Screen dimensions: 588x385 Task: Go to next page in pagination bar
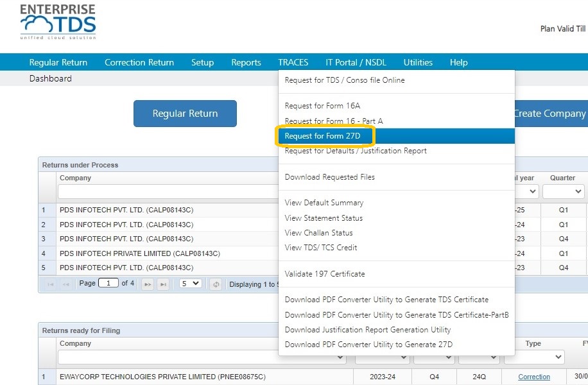[x=148, y=284]
